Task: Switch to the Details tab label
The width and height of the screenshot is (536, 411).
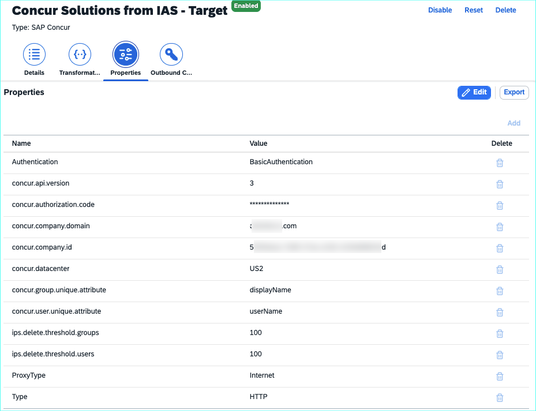Action: click(x=34, y=73)
